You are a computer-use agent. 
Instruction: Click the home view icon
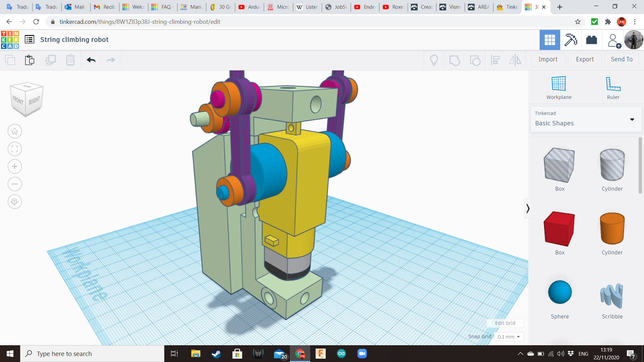pos(15,131)
